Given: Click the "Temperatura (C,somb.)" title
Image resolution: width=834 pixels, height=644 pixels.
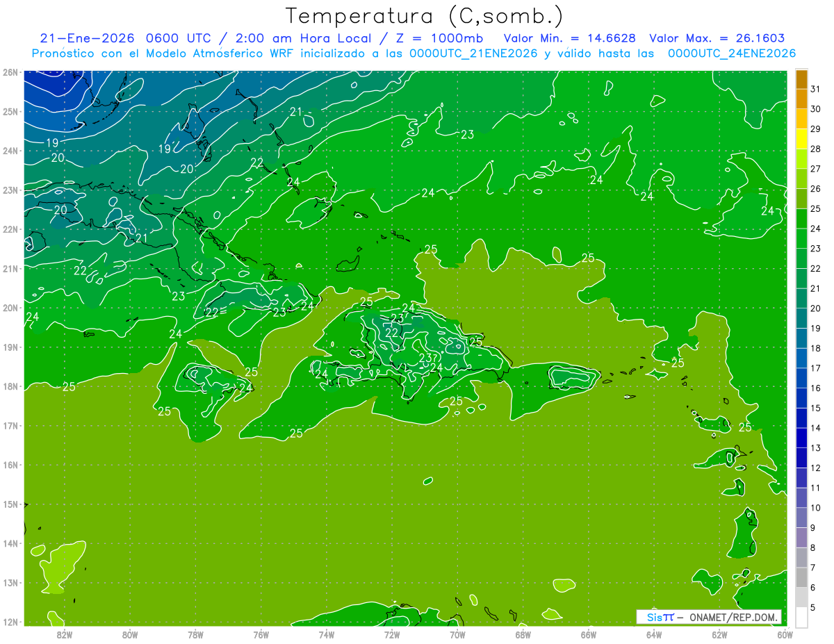Looking at the screenshot, I should [425, 16].
